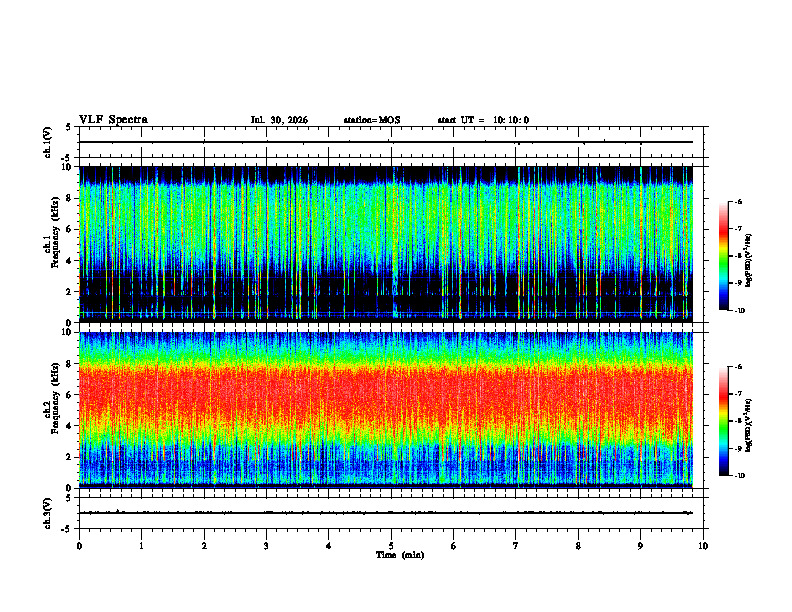Screen dimensions: 792x612
Task: Click the '-10' label on ch.2 color scale
Action: 739,476
